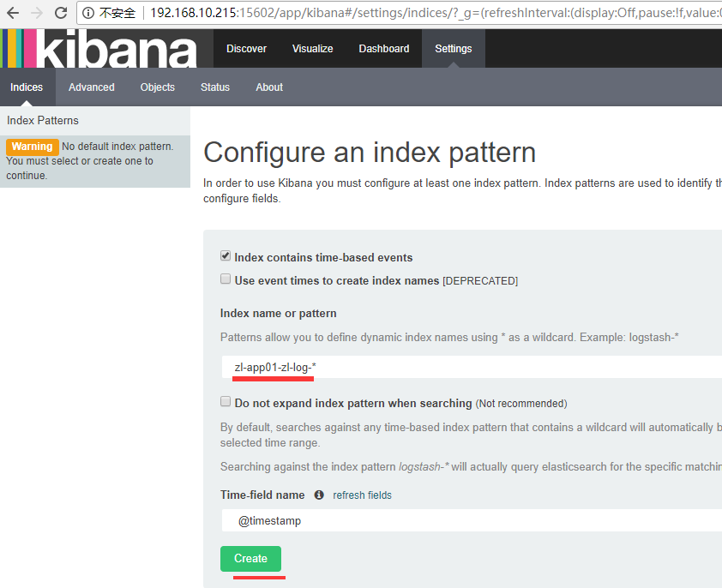Viewport: 722px width, 588px height.
Task: Click the orange Warning label
Action: [x=33, y=147]
